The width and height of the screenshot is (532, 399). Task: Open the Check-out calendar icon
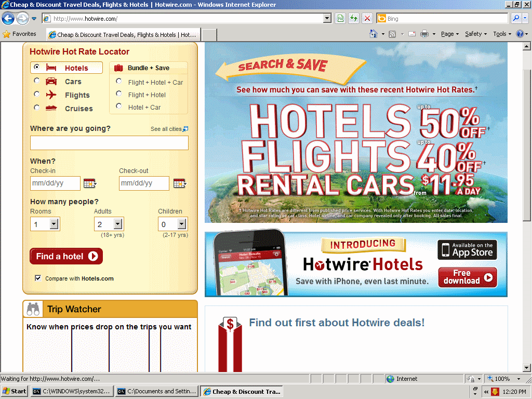coord(180,183)
